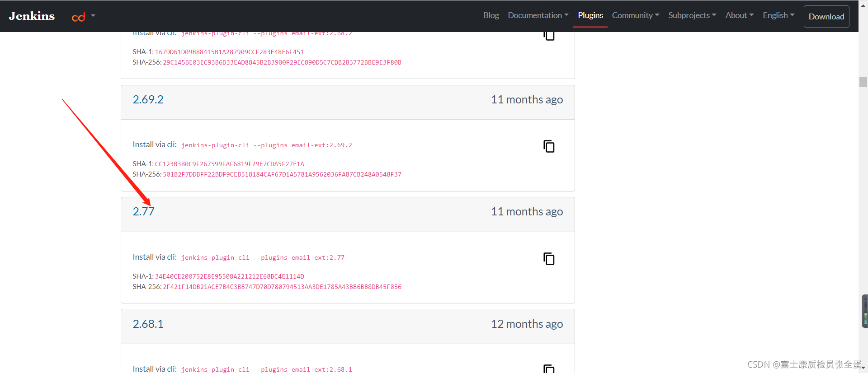Expand the Subprojects menu
Screen dimensions: 868x373
pyautogui.click(x=692, y=15)
